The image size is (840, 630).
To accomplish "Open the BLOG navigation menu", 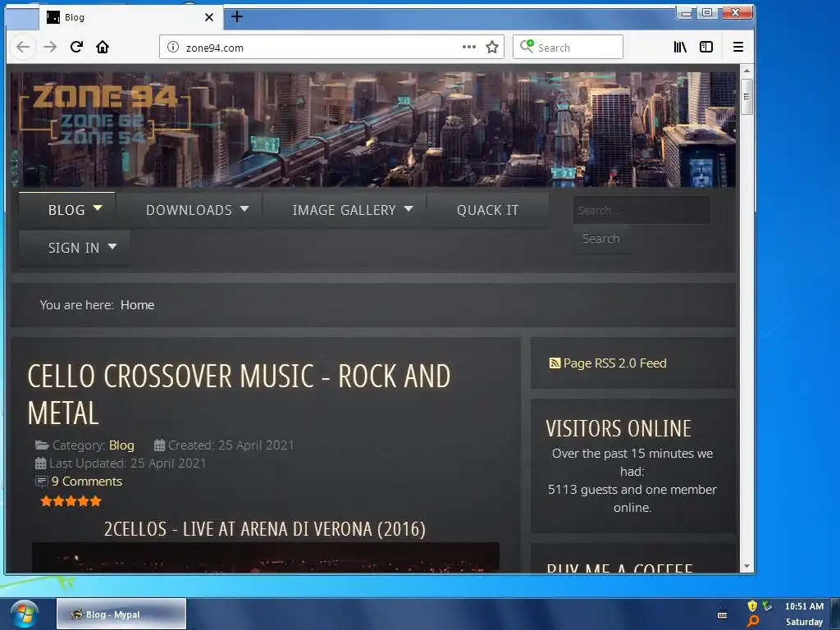I will [x=67, y=210].
